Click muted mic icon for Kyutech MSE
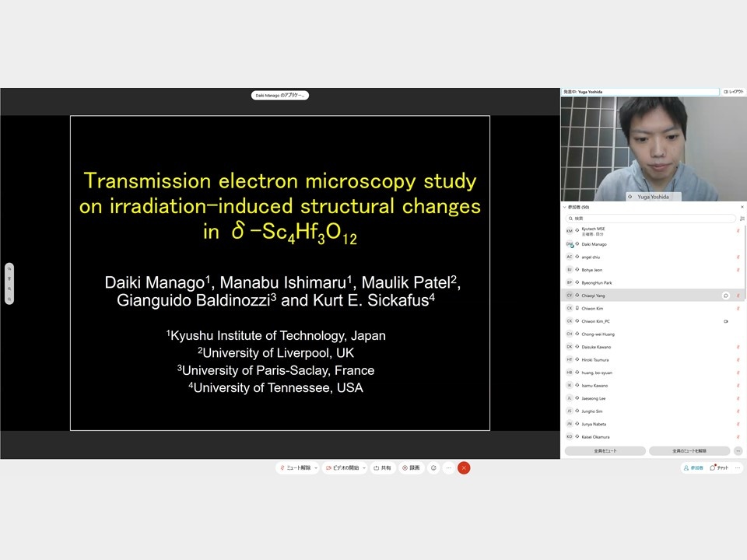The height and width of the screenshot is (560, 747). coord(738,231)
